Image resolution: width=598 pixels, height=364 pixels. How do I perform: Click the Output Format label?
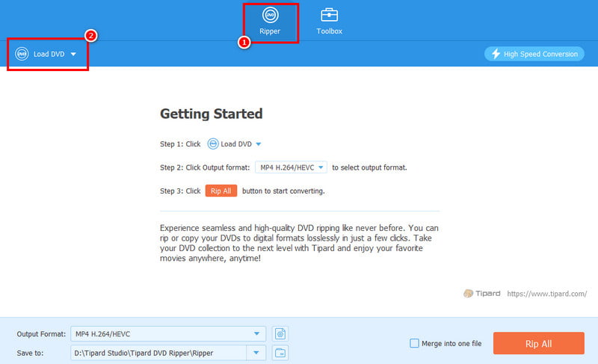tap(41, 334)
